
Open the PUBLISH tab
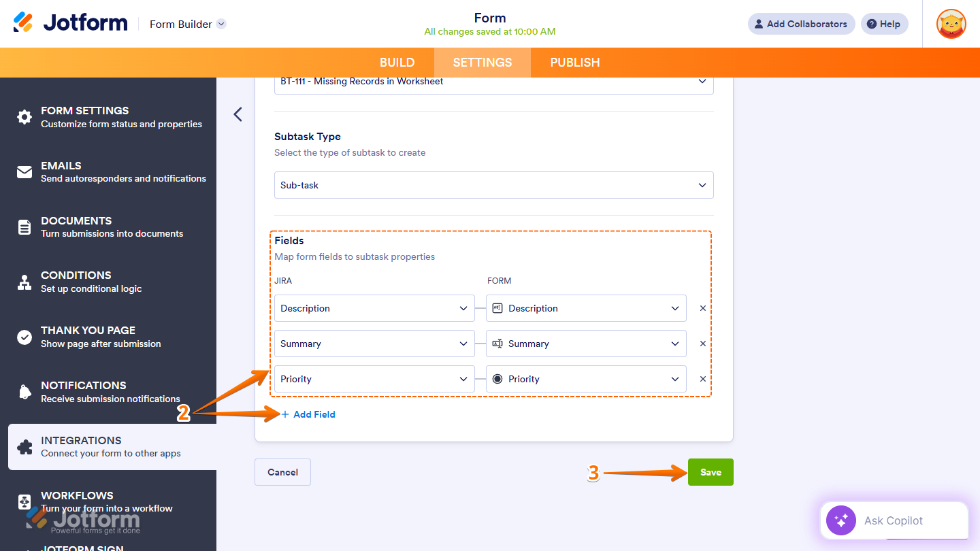tap(574, 62)
